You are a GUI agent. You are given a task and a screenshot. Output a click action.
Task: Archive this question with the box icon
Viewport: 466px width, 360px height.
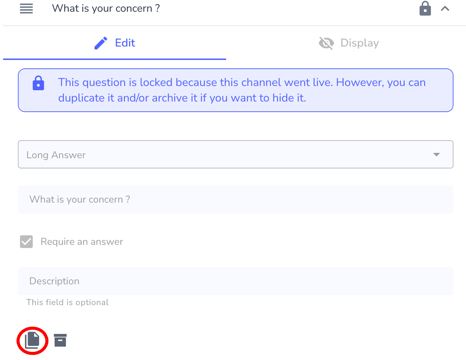[x=60, y=340]
